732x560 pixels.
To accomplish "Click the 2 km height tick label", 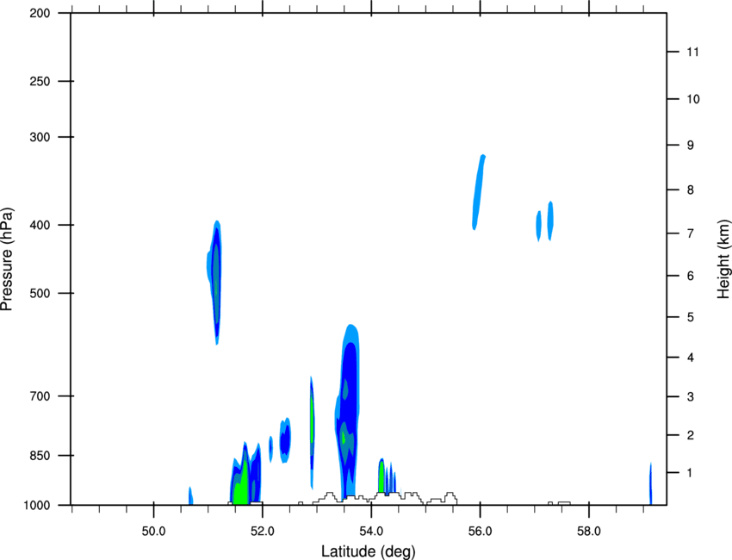I will 691,435.
